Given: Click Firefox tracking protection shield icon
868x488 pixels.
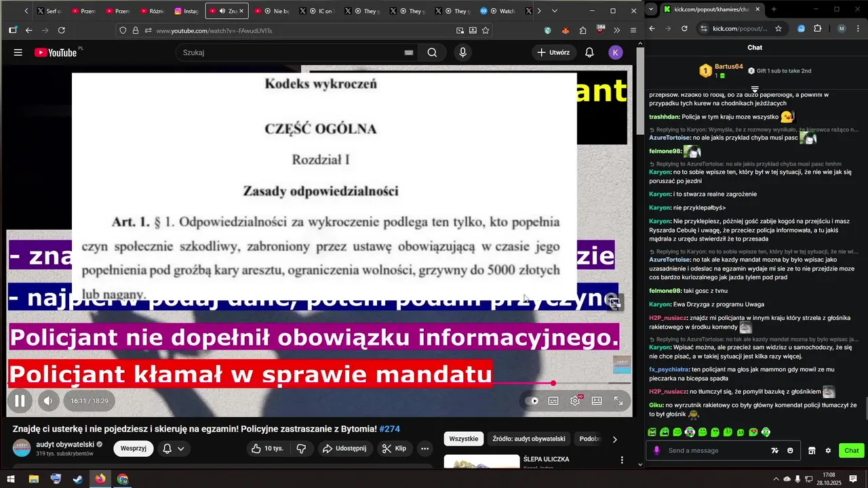Looking at the screenshot, I should coord(123,30).
